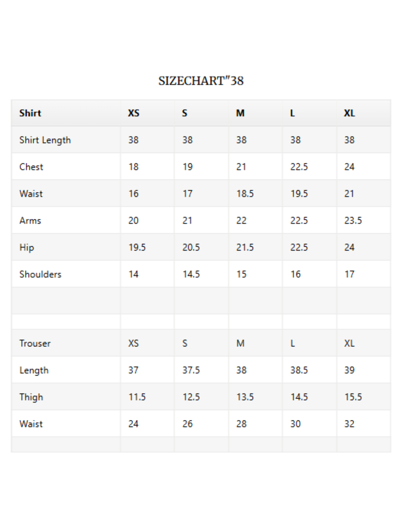Image resolution: width=399 pixels, height=532 pixels.
Task: Select the Arms value 23.5 for XL
Action: (x=353, y=221)
